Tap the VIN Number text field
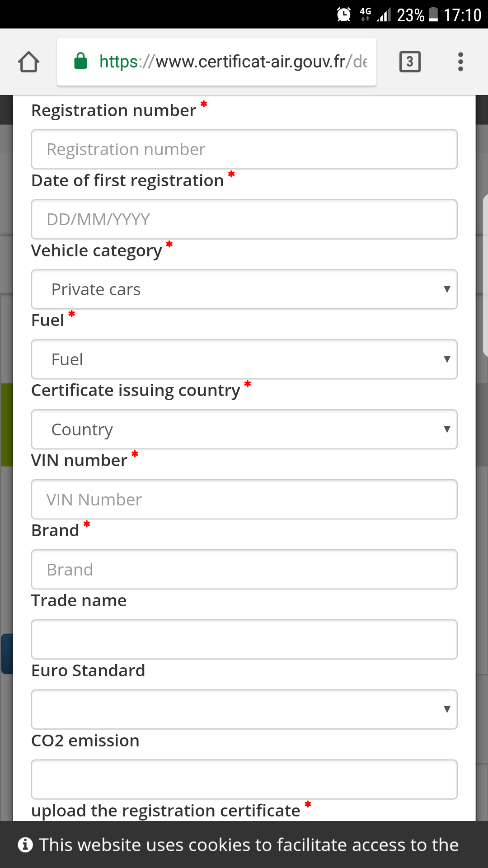Viewport: 488px width, 868px height. point(244,500)
